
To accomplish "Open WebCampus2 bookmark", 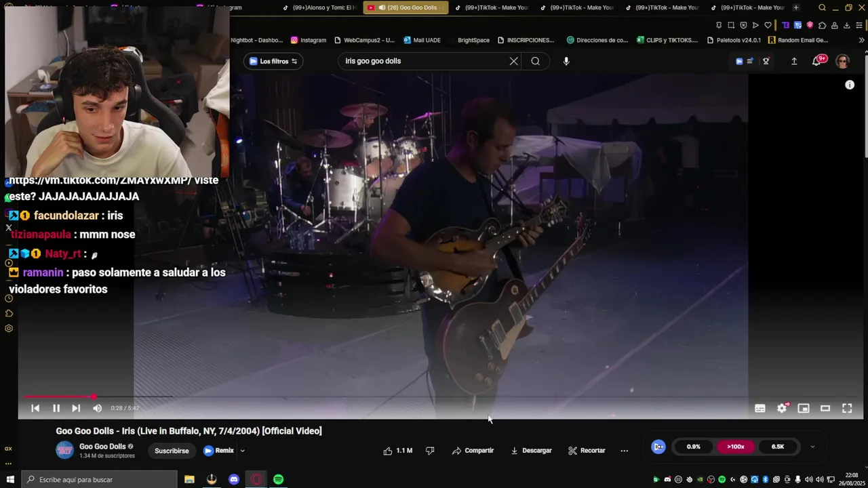I will point(364,40).
